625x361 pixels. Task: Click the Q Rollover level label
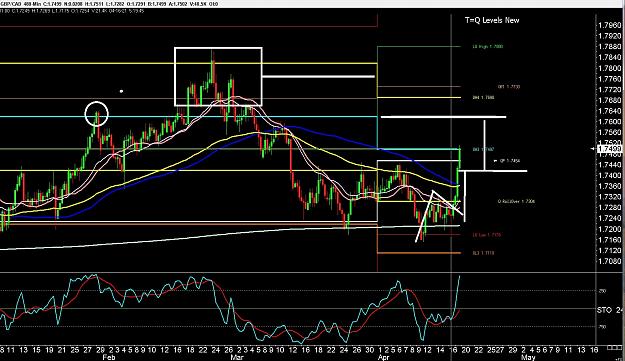click(x=516, y=202)
